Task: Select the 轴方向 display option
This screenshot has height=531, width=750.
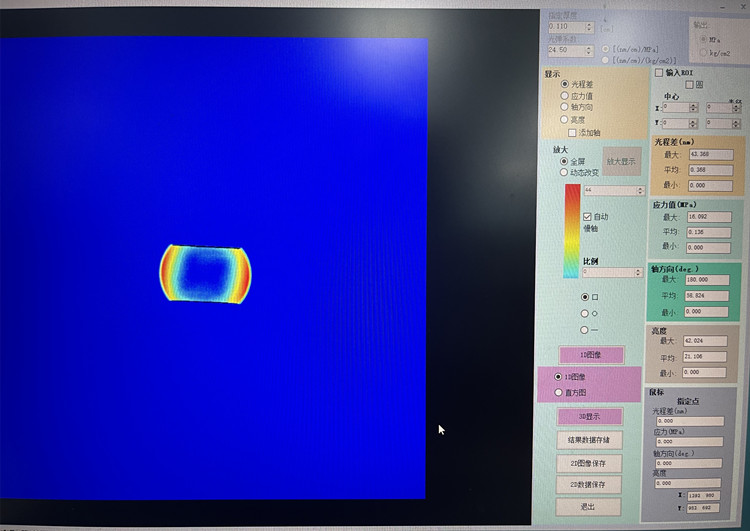Action: 565,107
